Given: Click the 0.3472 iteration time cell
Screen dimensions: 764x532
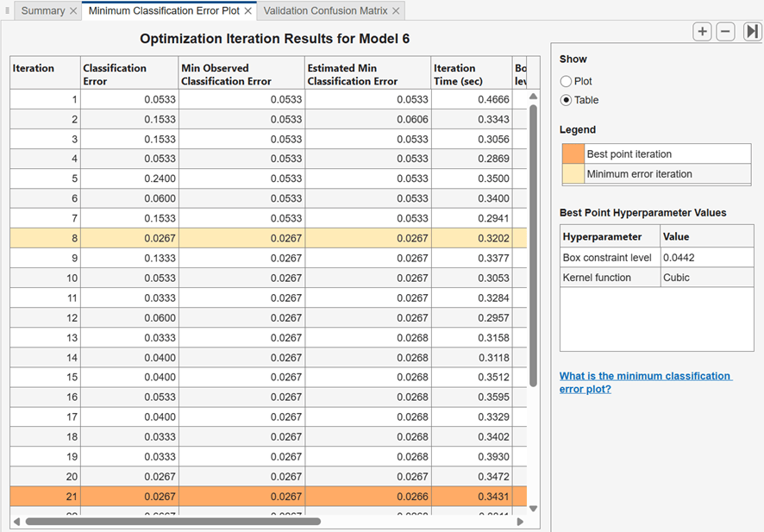Looking at the screenshot, I should click(x=472, y=477).
